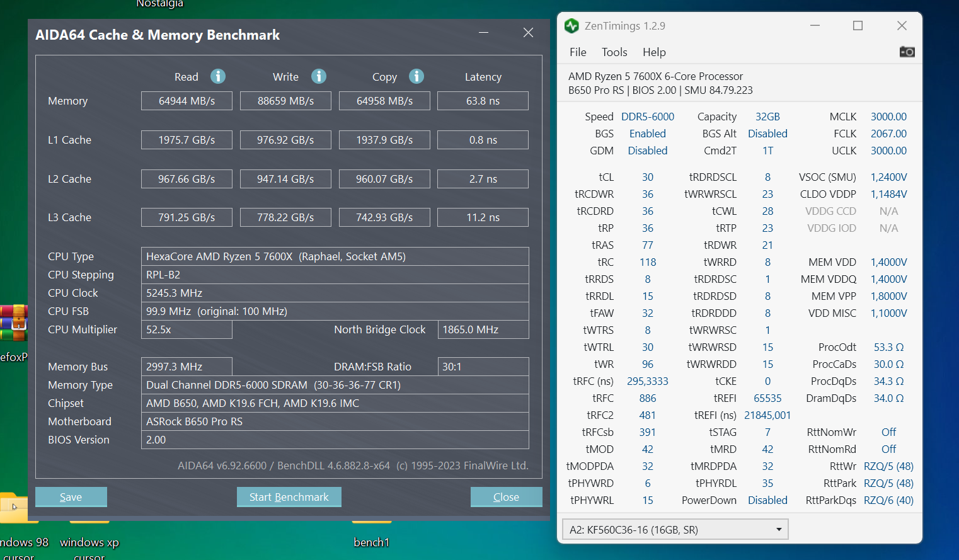
Task: Take ZenTimings screenshot with camera icon
Action: tap(907, 52)
